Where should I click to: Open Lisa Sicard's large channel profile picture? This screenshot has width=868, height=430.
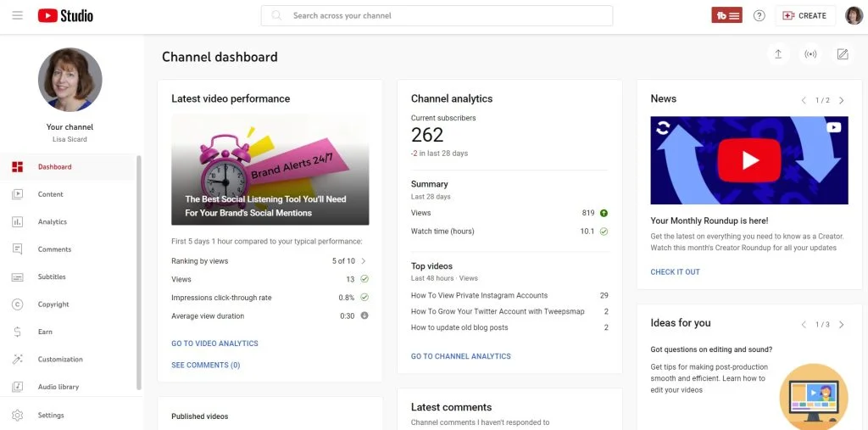tap(70, 79)
